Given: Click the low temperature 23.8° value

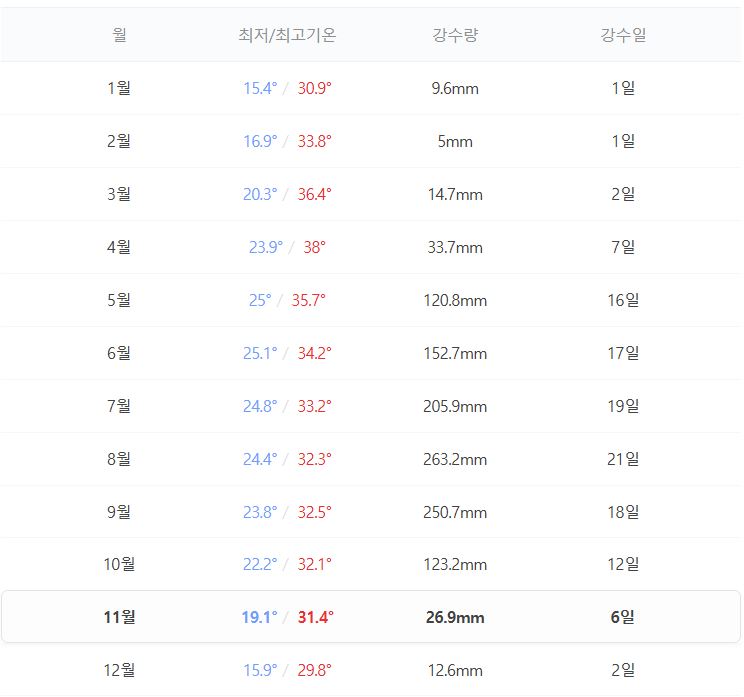Looking at the screenshot, I should pos(260,513).
